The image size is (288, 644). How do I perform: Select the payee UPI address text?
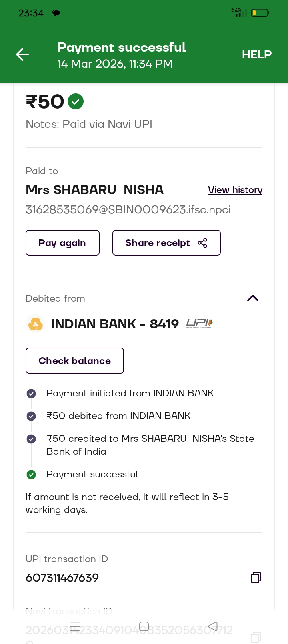point(128,210)
